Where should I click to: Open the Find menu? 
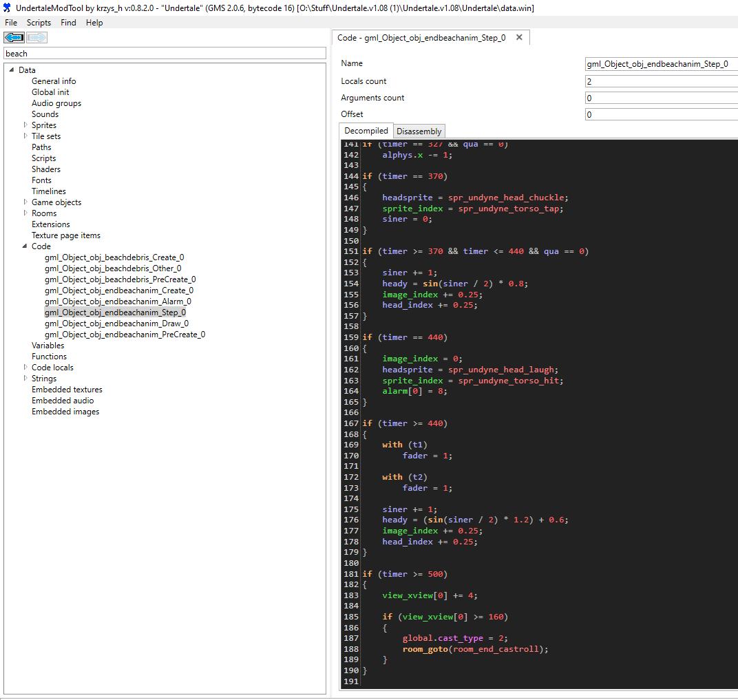pyautogui.click(x=68, y=23)
